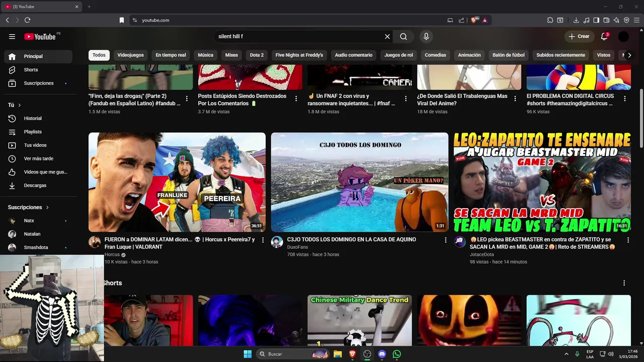
Task: Click the Shorts sidebar icon
Action: click(x=12, y=70)
